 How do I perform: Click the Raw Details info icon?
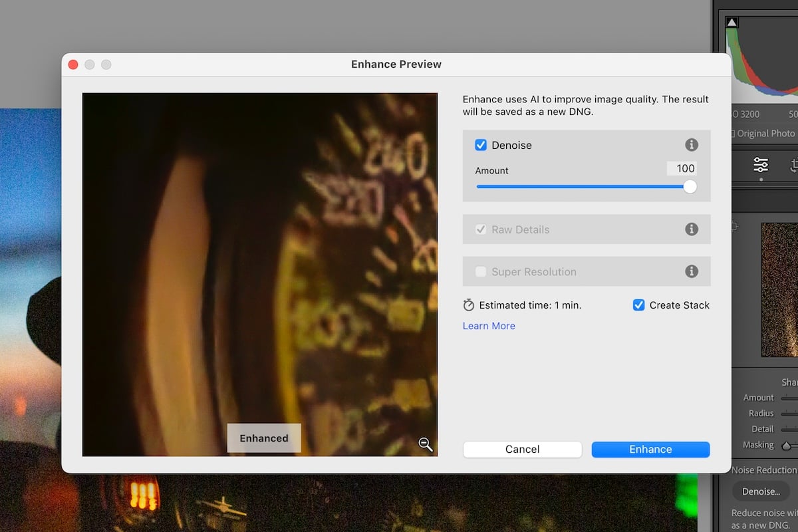point(691,229)
